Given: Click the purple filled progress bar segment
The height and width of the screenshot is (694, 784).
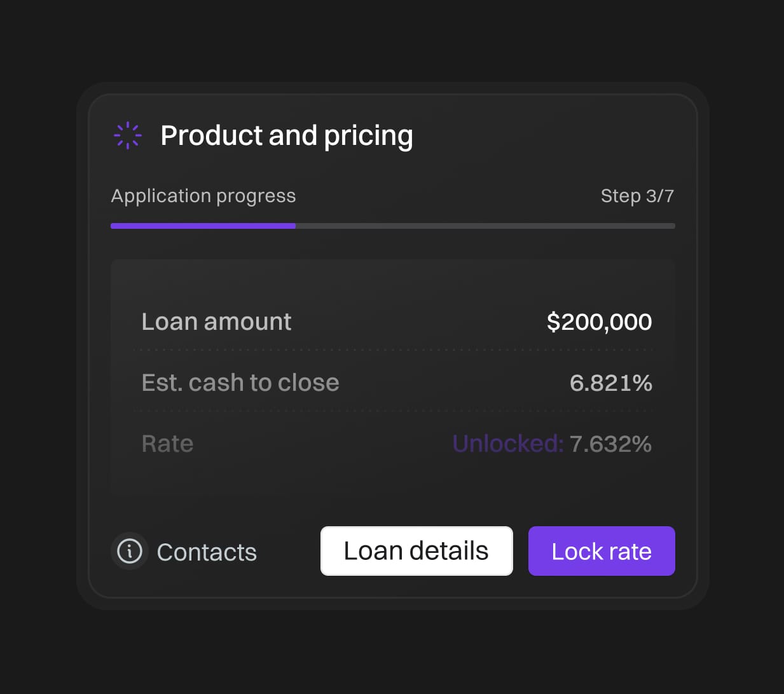Looking at the screenshot, I should point(203,226).
